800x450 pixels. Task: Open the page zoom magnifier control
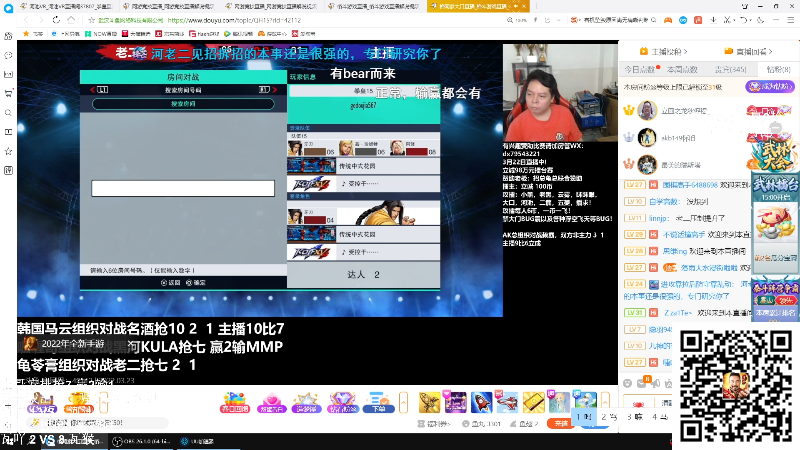click(x=510, y=20)
